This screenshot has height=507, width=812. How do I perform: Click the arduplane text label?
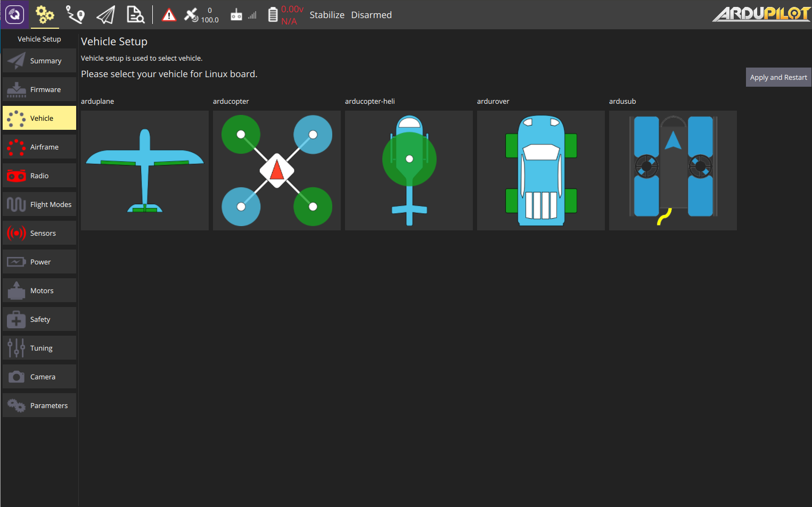coord(97,101)
